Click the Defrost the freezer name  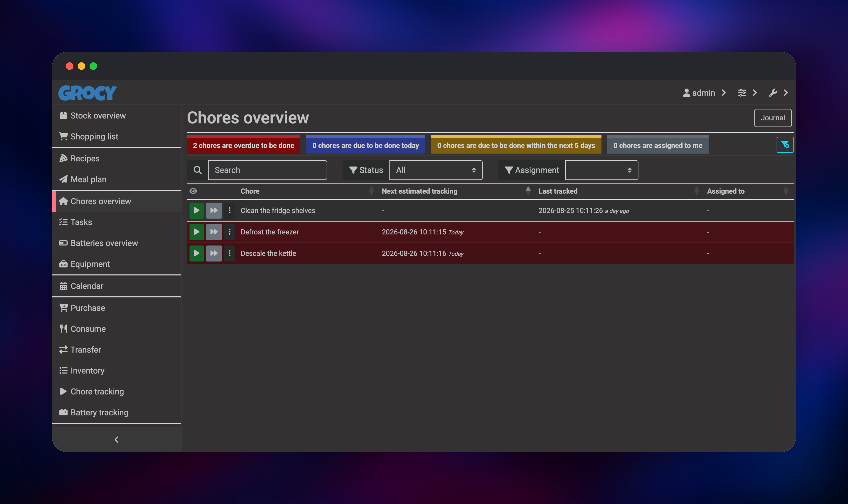coord(270,232)
